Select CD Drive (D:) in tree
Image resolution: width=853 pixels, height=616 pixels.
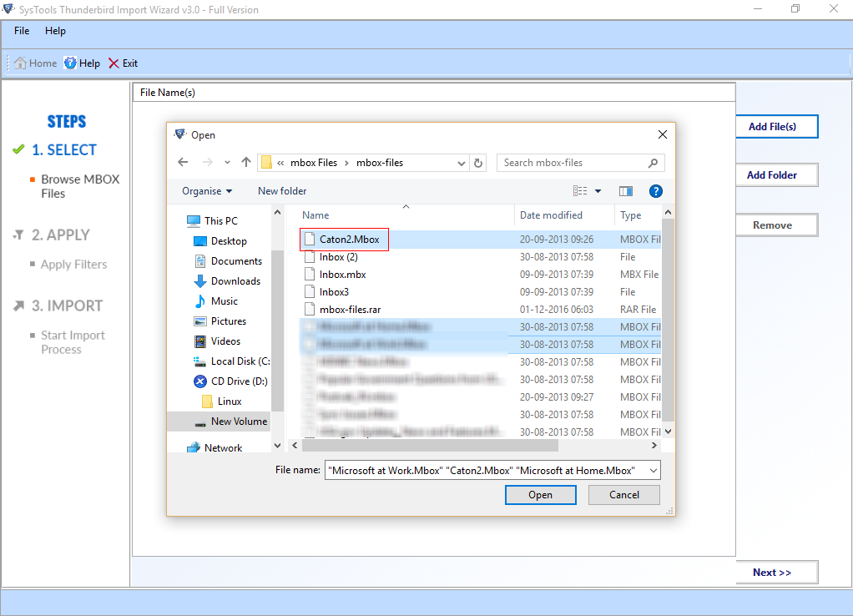tap(230, 381)
